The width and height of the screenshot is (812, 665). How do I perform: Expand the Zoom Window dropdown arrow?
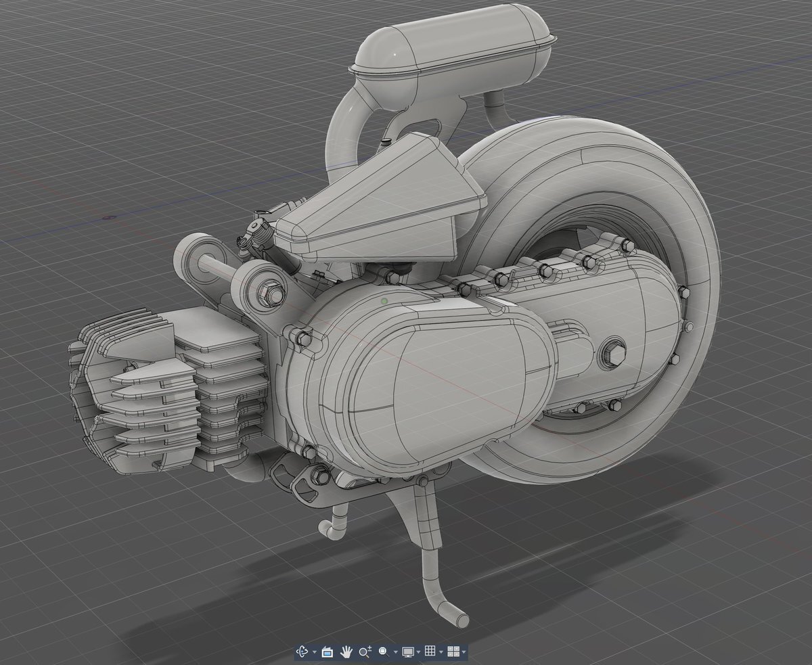pyautogui.click(x=395, y=652)
